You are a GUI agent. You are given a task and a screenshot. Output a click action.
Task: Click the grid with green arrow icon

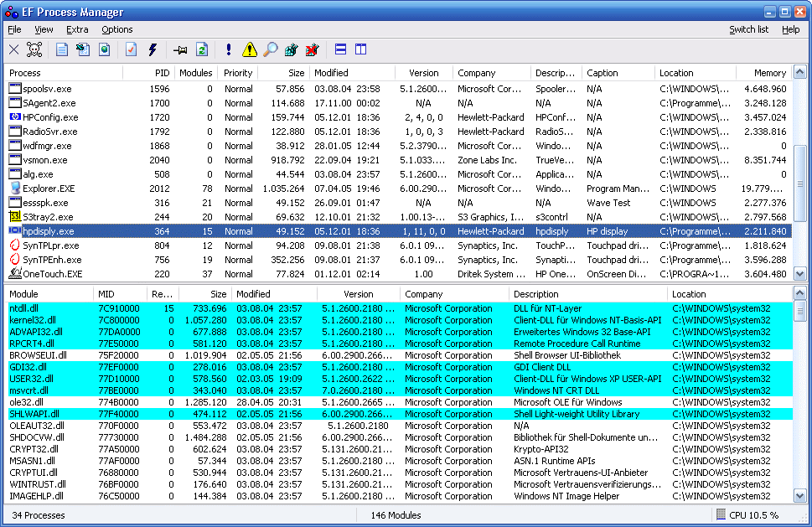pyautogui.click(x=291, y=49)
